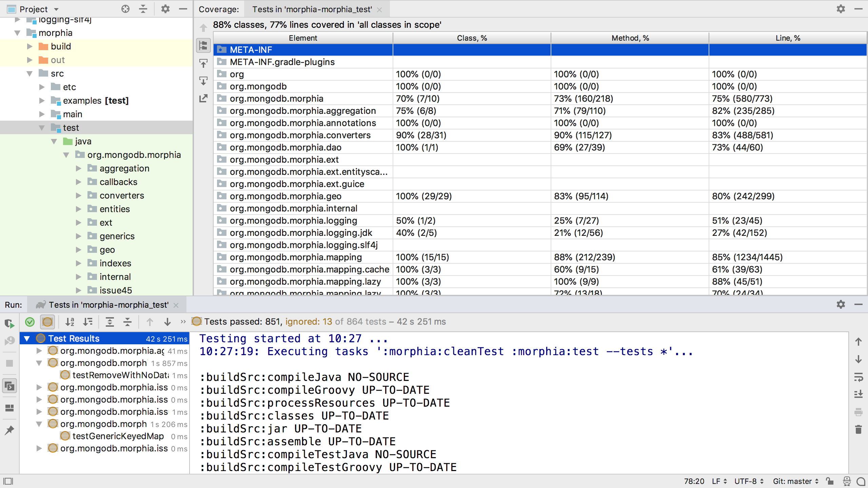
Task: Toggle tool window bars at bottom-left corner
Action: [8, 481]
